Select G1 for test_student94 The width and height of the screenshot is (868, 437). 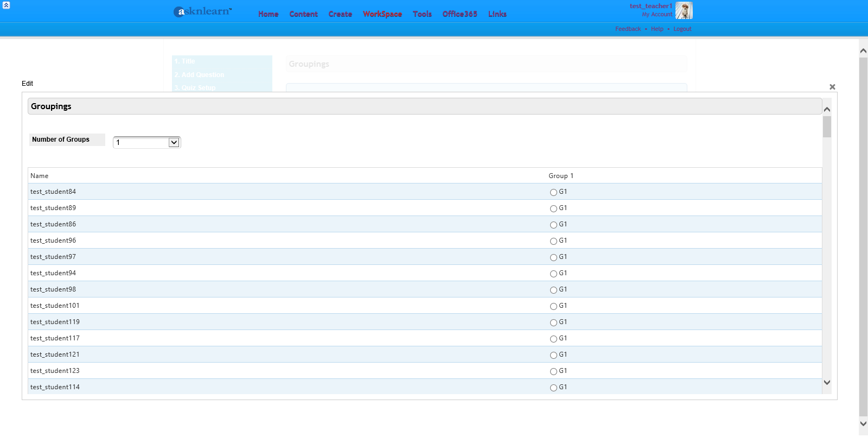553,274
